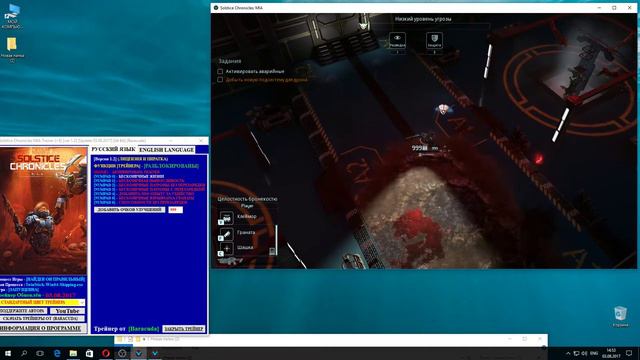Image resolution: width=640 pixels, height=360 pixels.
Task: Click the Defense shield icon in game HUD
Action: [x=434, y=40]
